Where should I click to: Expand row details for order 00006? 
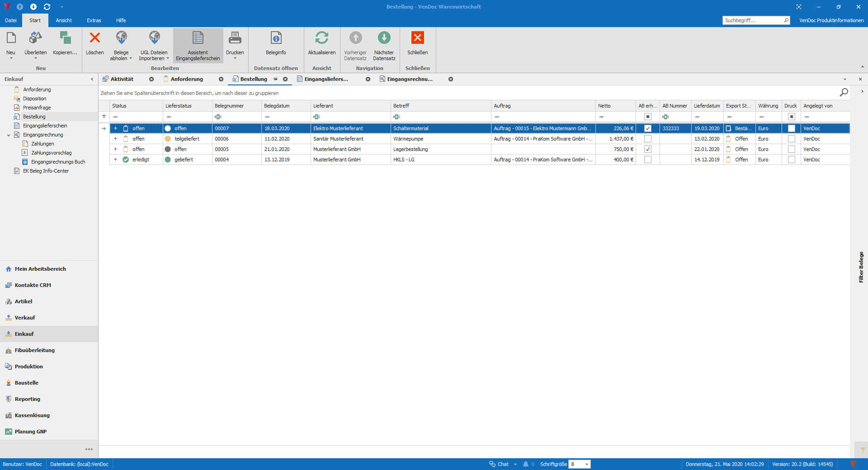pyautogui.click(x=115, y=139)
